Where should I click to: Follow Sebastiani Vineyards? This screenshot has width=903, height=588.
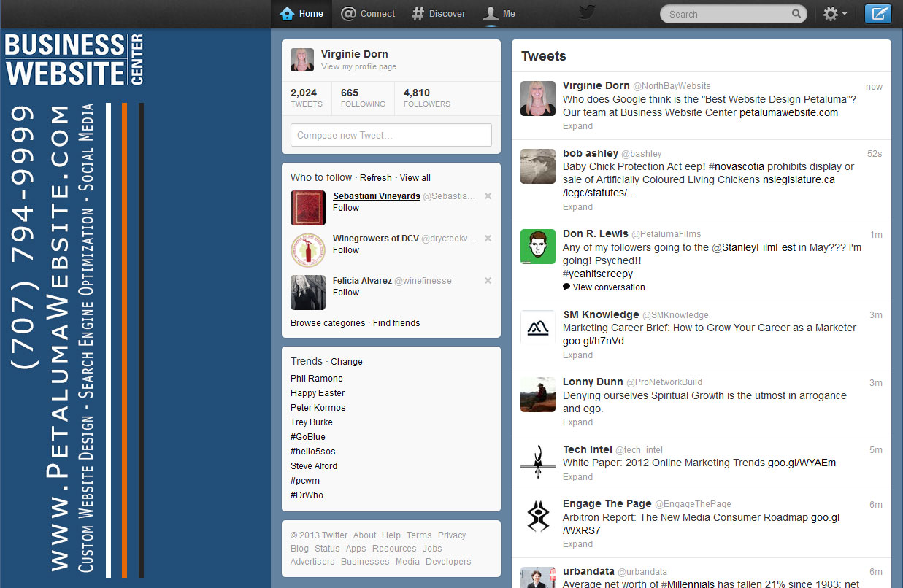coord(346,208)
